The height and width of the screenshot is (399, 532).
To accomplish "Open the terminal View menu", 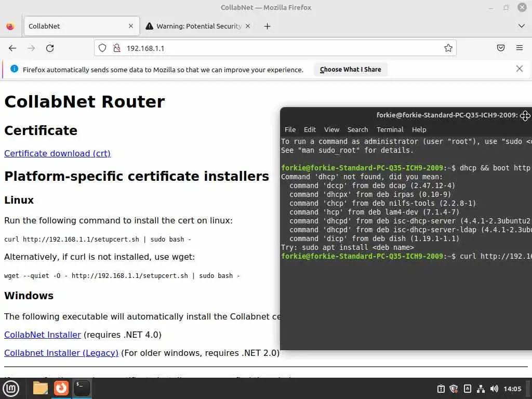I will [x=331, y=129].
